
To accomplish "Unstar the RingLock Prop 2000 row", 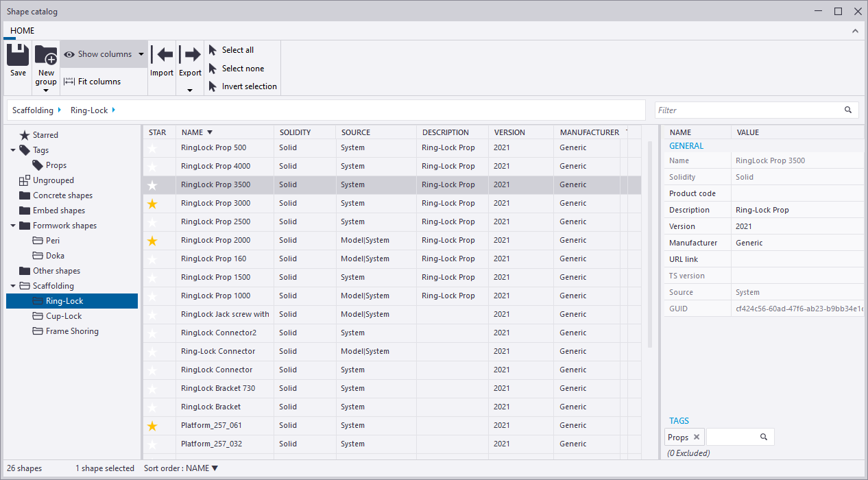I will click(x=152, y=241).
